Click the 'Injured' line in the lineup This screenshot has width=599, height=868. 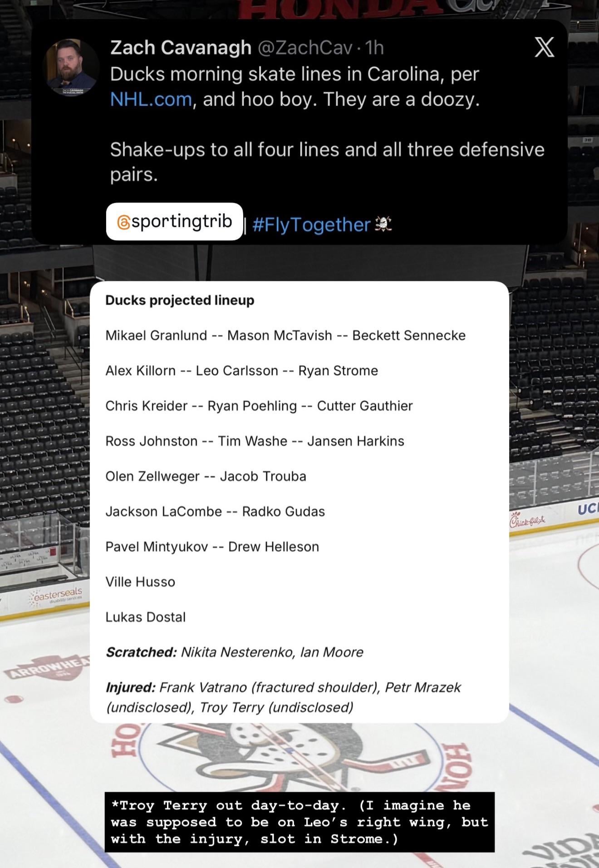283,697
